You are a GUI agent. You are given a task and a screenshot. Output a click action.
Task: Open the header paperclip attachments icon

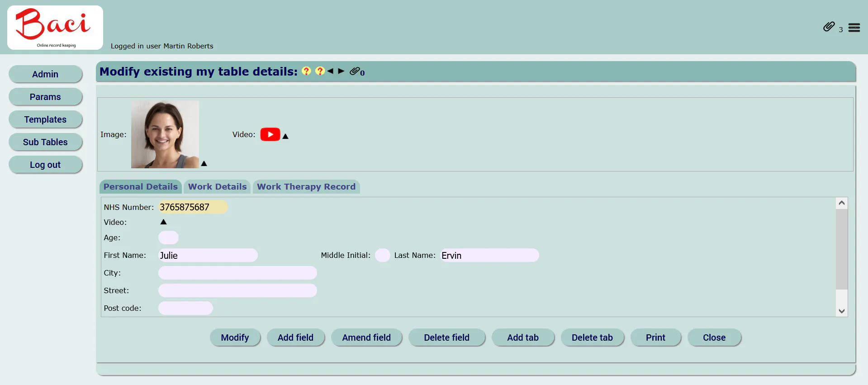pyautogui.click(x=829, y=27)
